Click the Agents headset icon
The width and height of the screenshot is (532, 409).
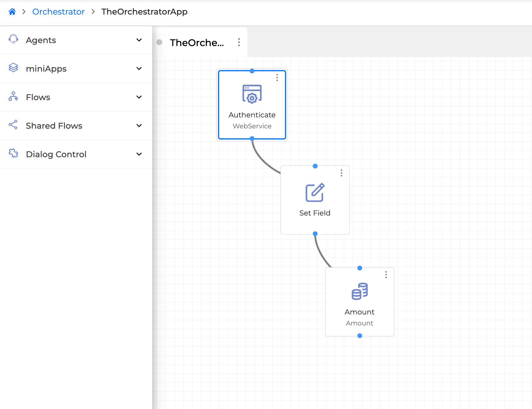(x=13, y=39)
